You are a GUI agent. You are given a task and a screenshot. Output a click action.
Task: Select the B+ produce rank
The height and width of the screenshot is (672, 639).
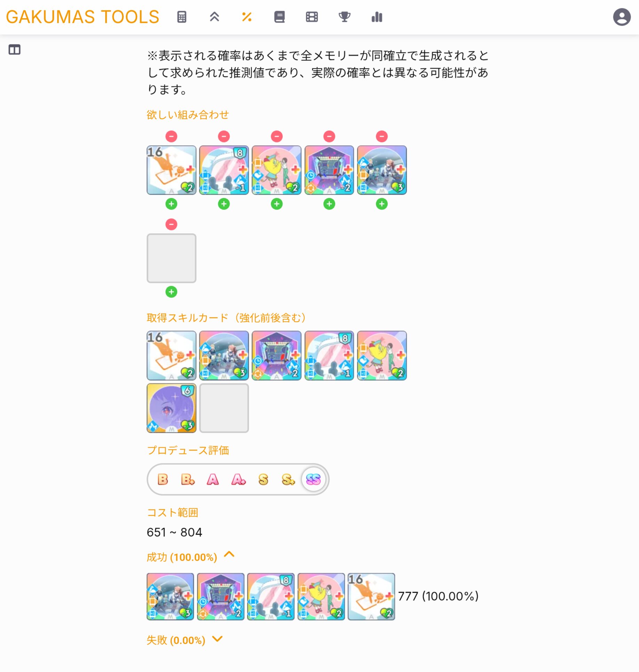(x=188, y=479)
